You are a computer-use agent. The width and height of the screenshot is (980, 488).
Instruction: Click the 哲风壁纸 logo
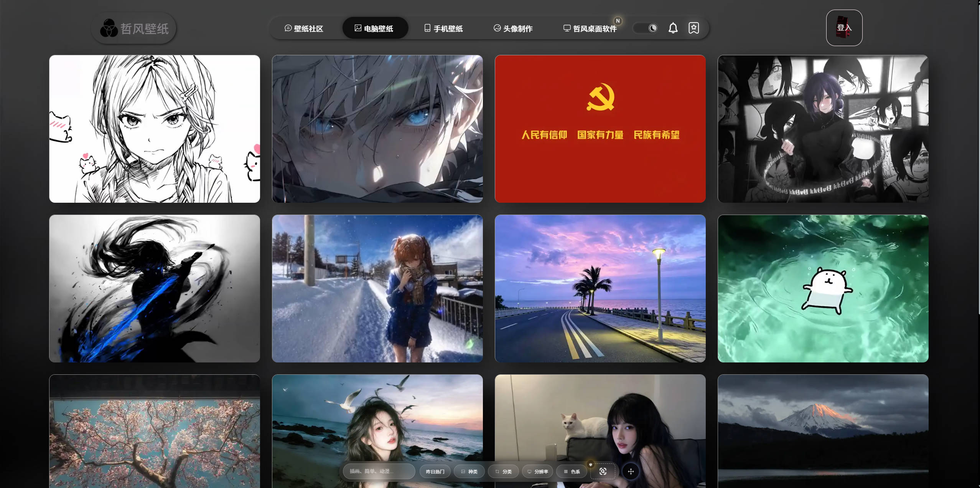(133, 28)
